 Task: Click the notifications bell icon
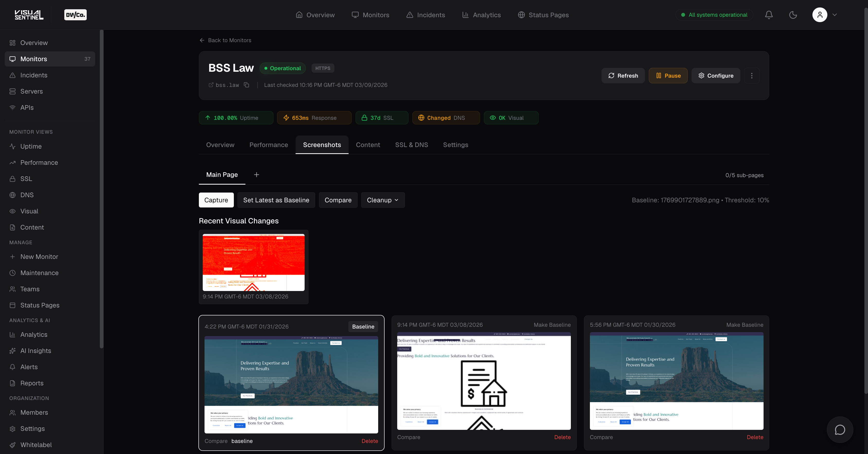(769, 15)
